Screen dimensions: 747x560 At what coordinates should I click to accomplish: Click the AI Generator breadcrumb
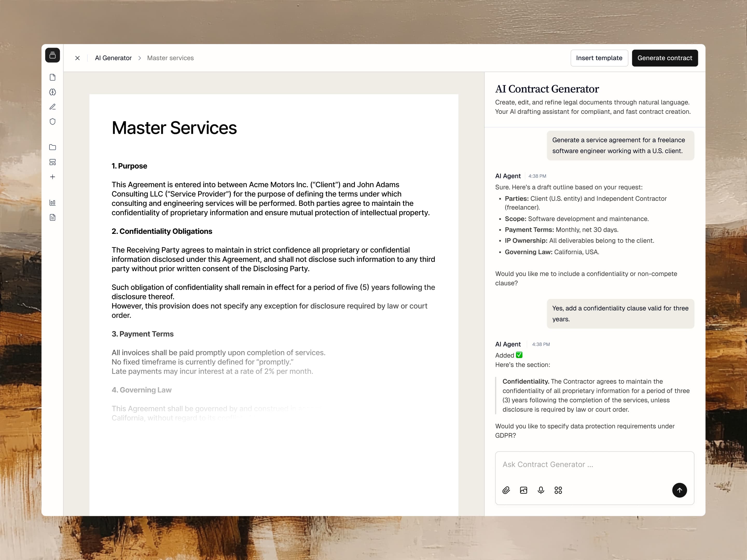(113, 58)
